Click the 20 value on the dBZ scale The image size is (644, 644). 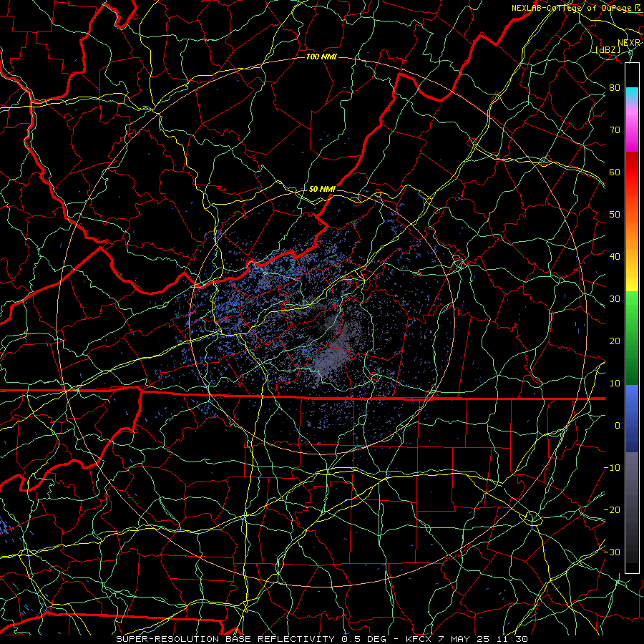(x=615, y=341)
